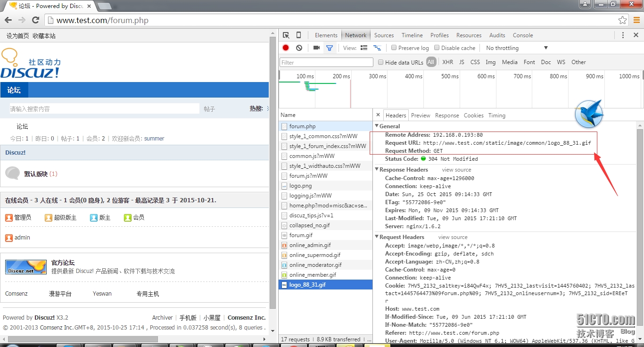Close the request details pane
The image size is (644, 347).
click(378, 115)
